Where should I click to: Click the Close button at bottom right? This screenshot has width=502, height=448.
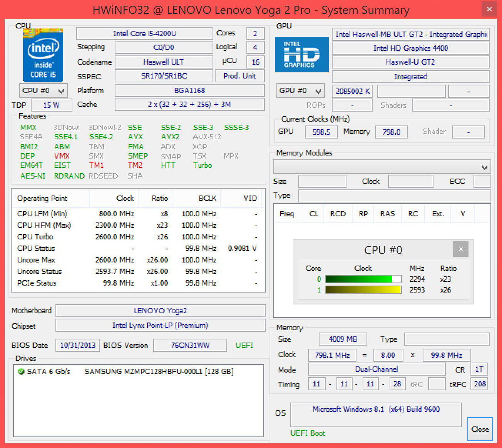tap(480, 429)
